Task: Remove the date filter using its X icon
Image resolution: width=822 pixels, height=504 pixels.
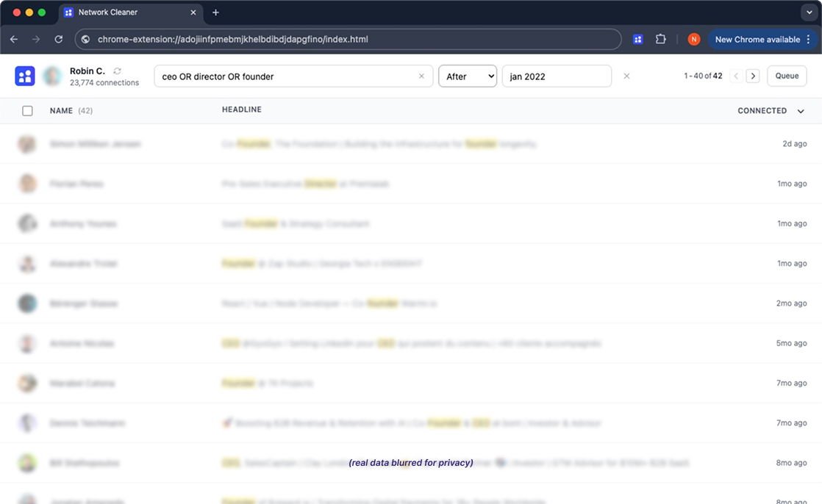Action: click(x=626, y=75)
